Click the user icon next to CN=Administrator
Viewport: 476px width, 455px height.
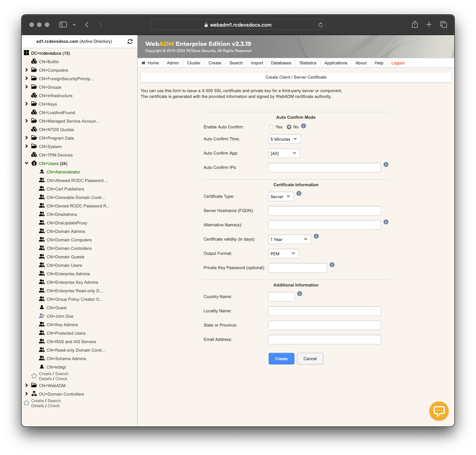tap(42, 172)
